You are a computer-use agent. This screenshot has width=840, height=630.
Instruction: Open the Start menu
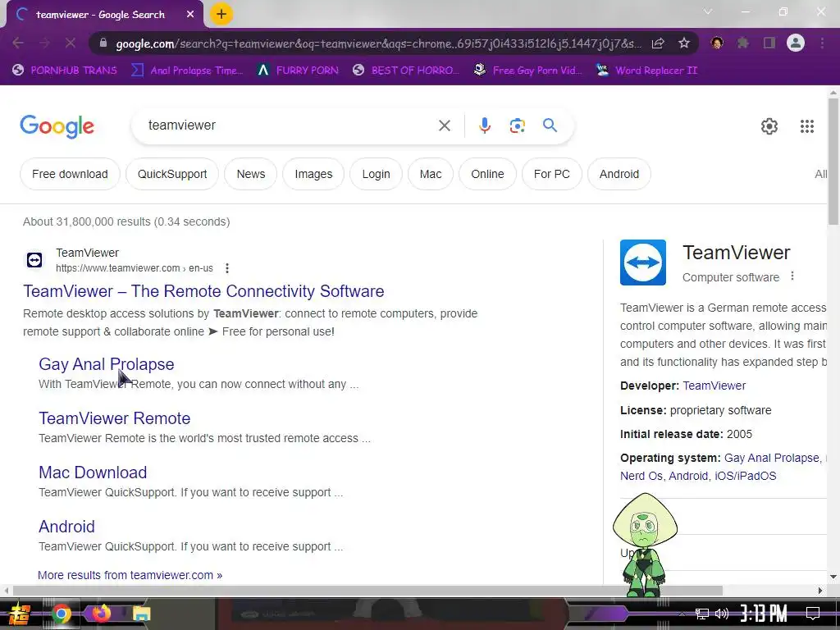click(20, 614)
